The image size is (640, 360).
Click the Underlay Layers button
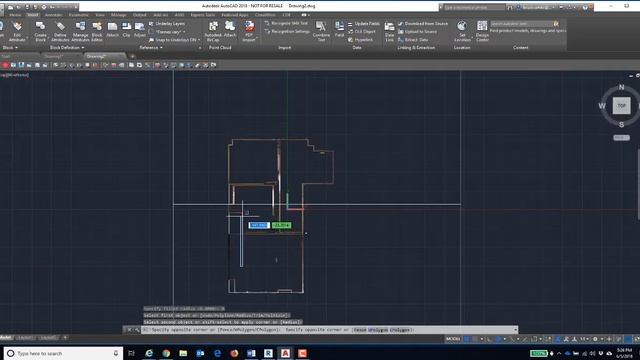167,24
